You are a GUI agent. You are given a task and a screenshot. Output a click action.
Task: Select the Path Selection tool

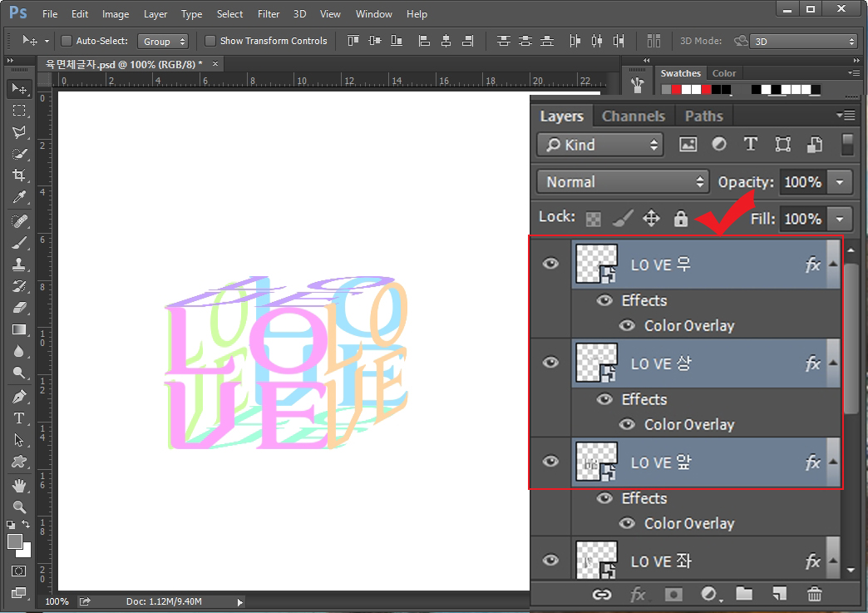[x=19, y=440]
